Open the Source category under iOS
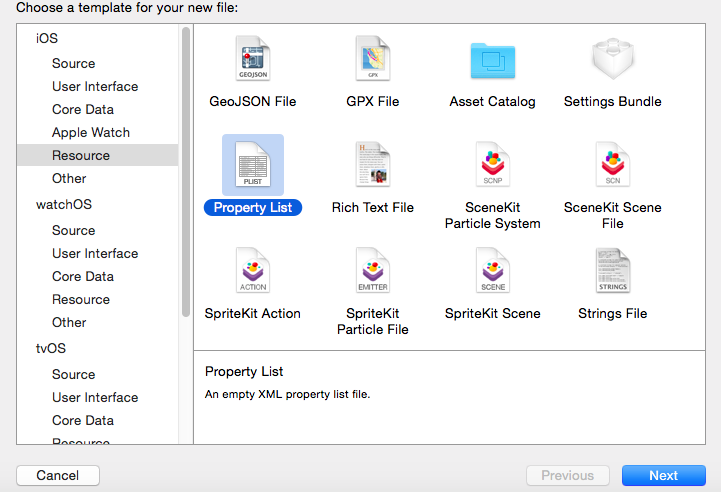Image resolution: width=721 pixels, height=492 pixels. click(x=74, y=63)
